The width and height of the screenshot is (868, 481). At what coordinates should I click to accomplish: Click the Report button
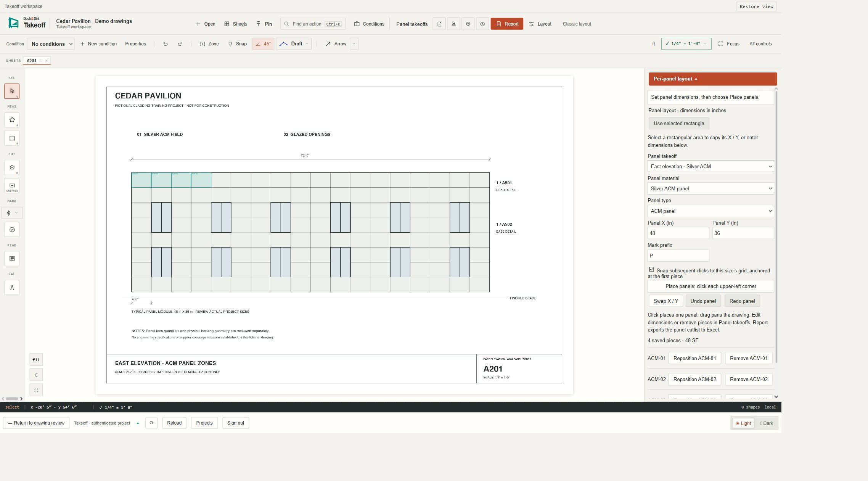[507, 24]
